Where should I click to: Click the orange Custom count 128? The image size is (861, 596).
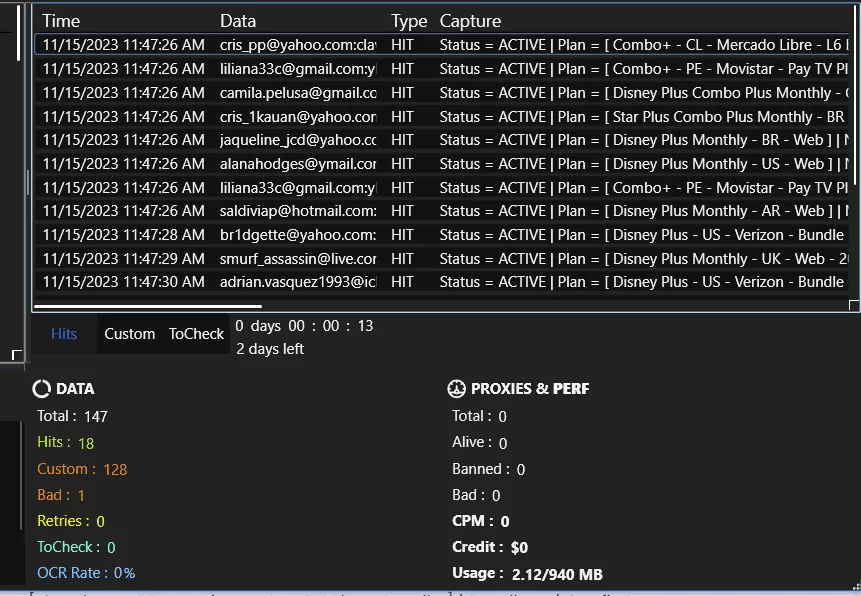pyautogui.click(x=115, y=469)
